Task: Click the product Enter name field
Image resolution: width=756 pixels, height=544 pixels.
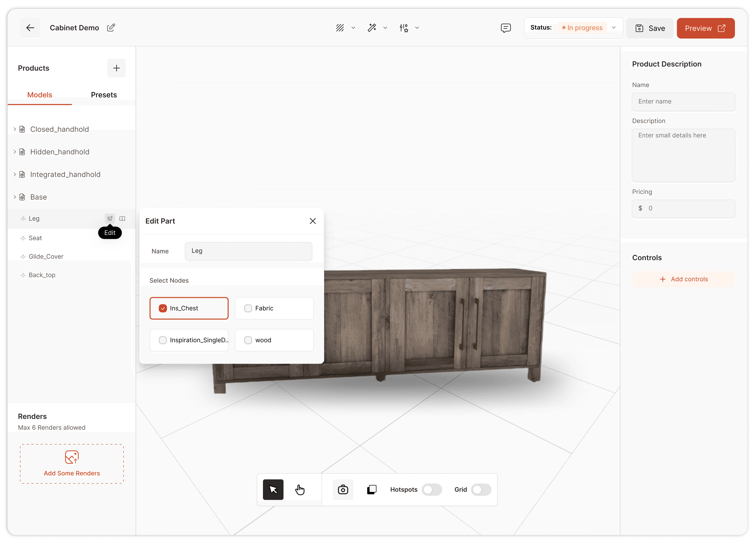Action: 683,102
